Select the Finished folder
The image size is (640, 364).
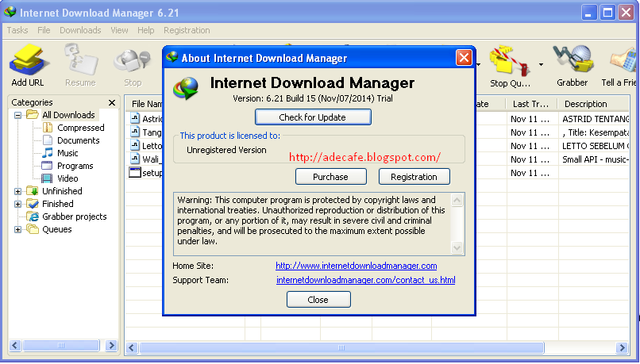tap(57, 203)
